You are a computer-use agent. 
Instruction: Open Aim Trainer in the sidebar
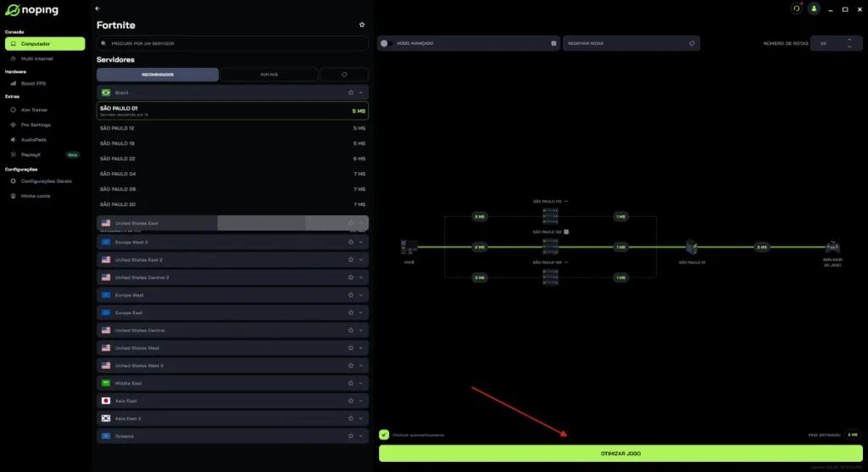coord(34,110)
